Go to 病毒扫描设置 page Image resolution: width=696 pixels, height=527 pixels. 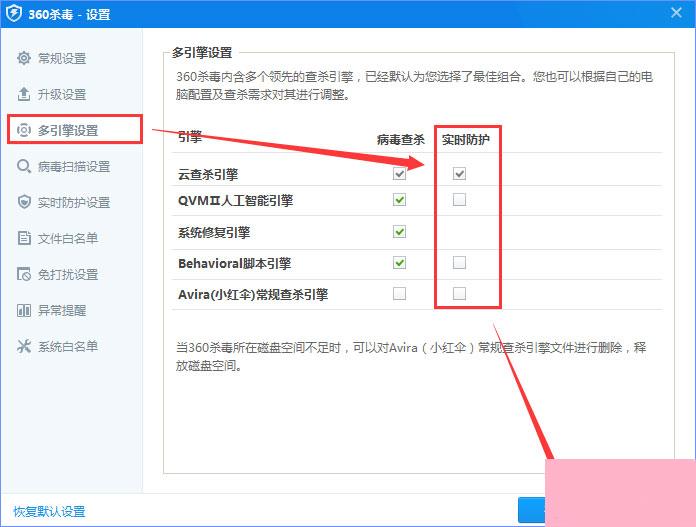click(74, 166)
